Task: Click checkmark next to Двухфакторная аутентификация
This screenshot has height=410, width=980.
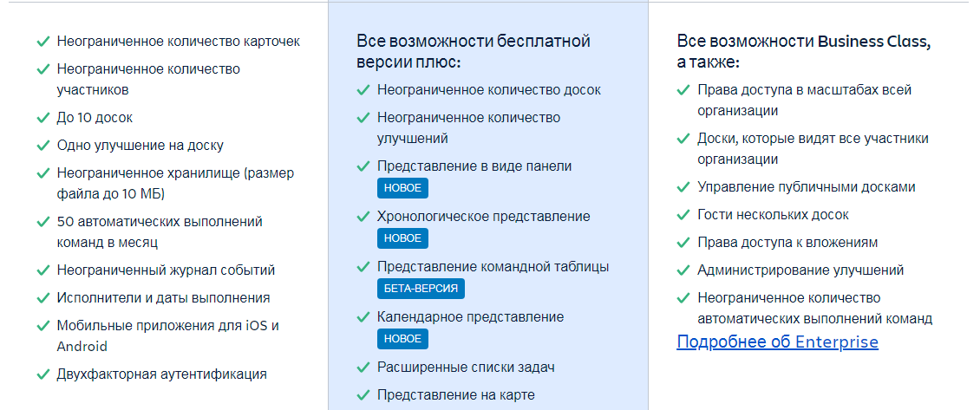Action: 42,374
